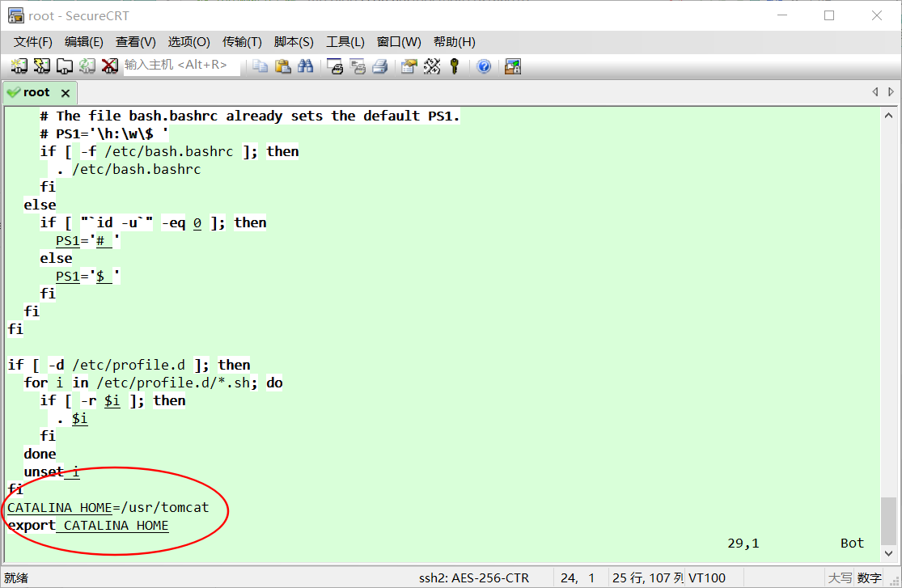The image size is (902, 588).
Task: Click the vim 'Bot' indicator
Action: pyautogui.click(x=852, y=544)
